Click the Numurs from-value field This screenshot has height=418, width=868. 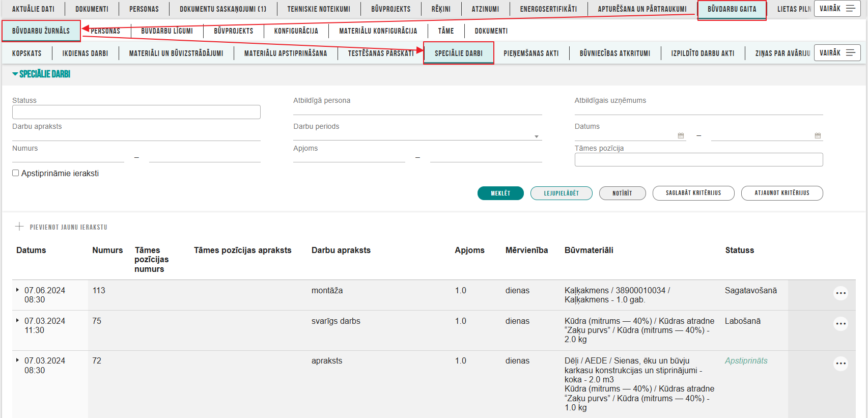pos(68,157)
